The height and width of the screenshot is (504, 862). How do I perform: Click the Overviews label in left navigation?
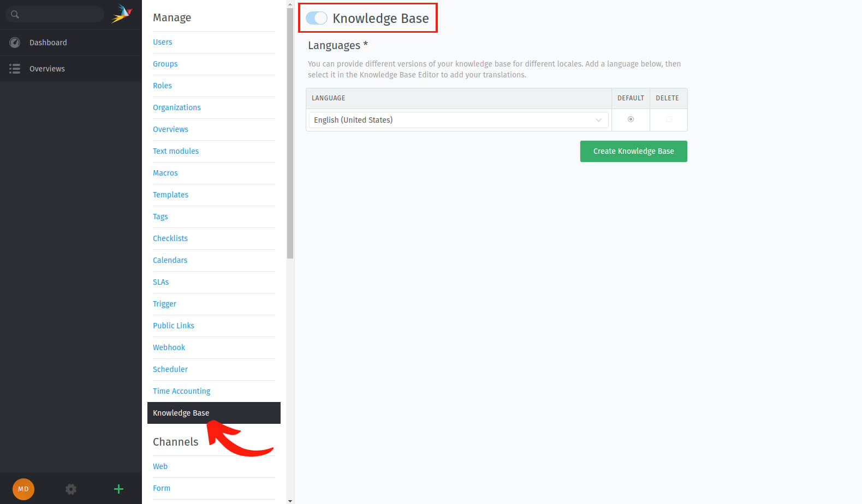(47, 69)
